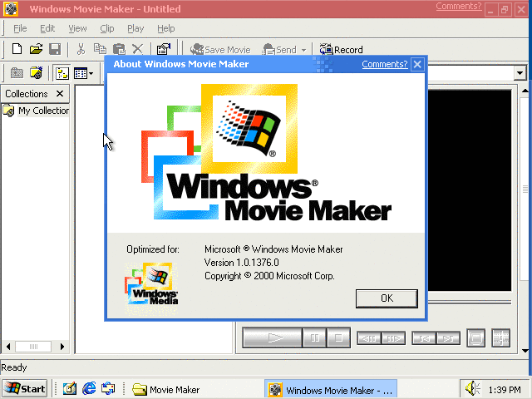Click the Show Desktop quick launch icon
The image size is (532, 399).
[x=70, y=388]
